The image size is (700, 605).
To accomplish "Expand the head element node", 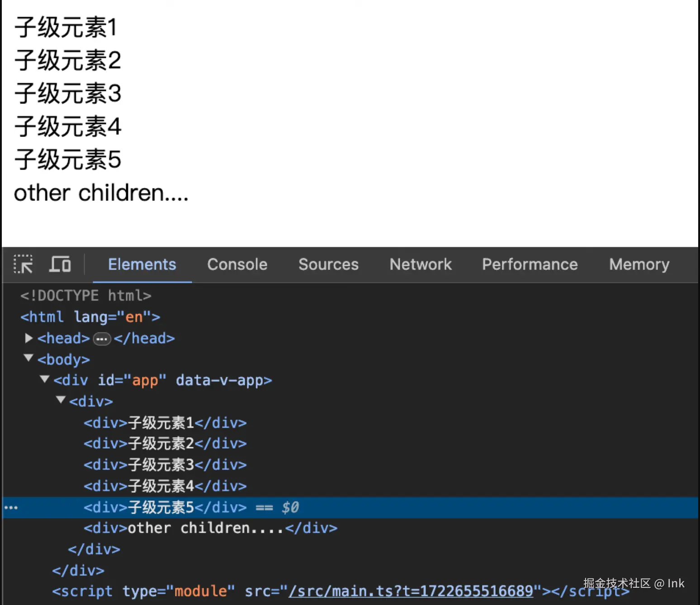I will pos(28,338).
